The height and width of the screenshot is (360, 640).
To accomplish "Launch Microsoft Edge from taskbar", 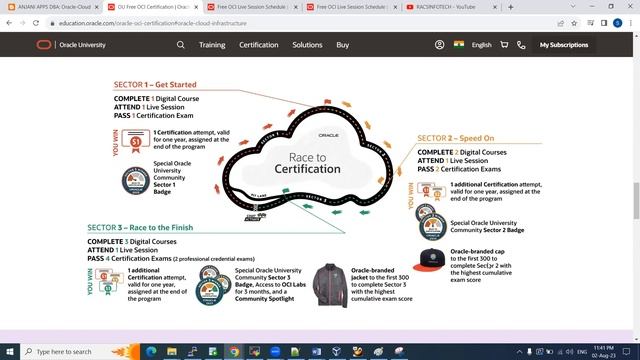I will (151, 351).
